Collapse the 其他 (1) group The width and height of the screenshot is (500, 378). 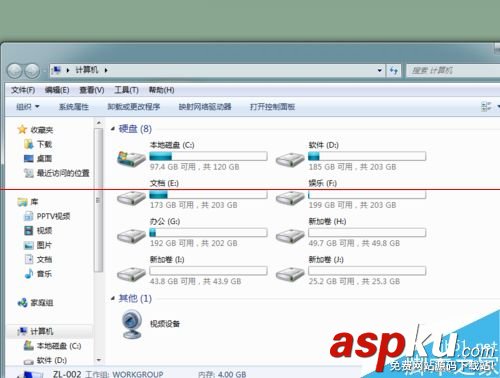[x=113, y=298]
